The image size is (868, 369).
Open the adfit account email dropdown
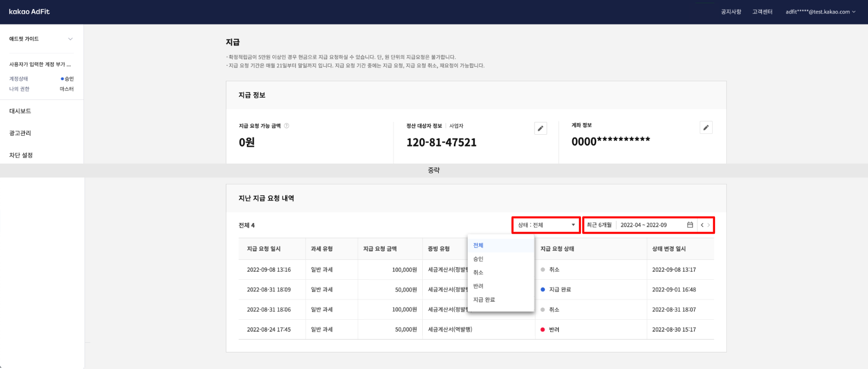click(x=820, y=12)
